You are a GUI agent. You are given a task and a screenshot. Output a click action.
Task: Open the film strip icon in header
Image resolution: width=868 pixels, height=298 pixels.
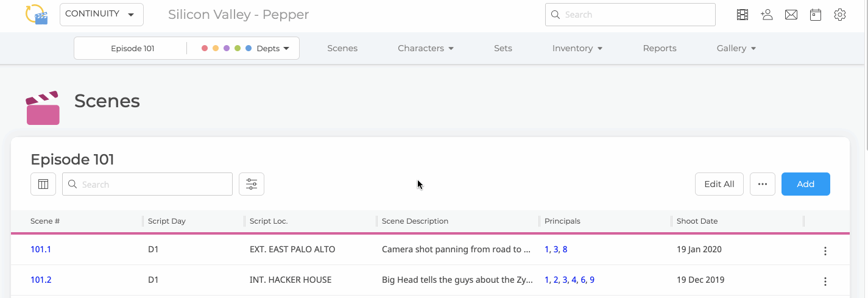click(x=742, y=15)
